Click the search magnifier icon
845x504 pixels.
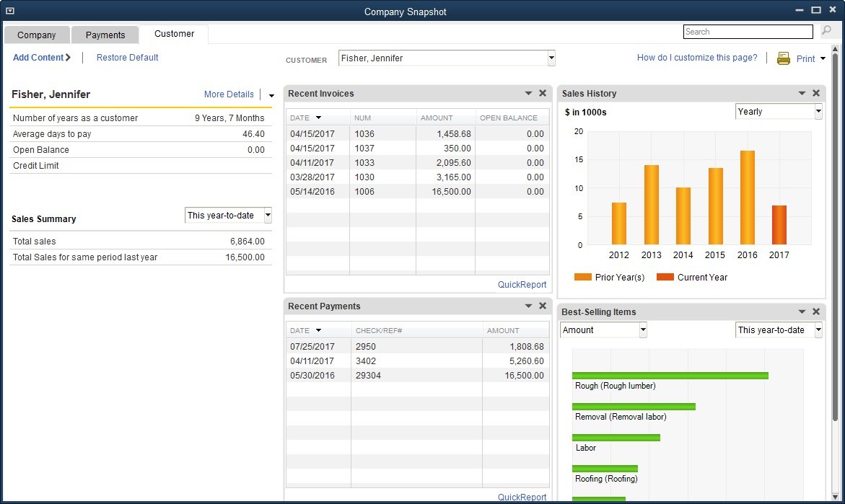pyautogui.click(x=826, y=31)
